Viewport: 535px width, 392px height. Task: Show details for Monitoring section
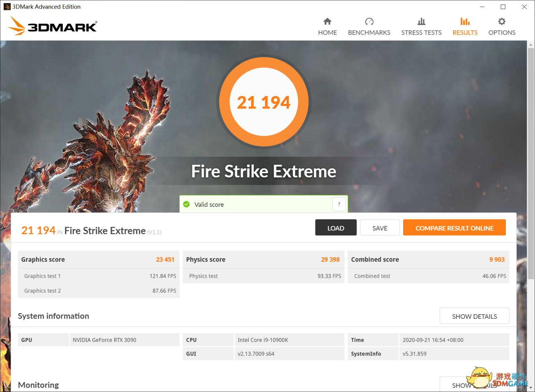474,385
